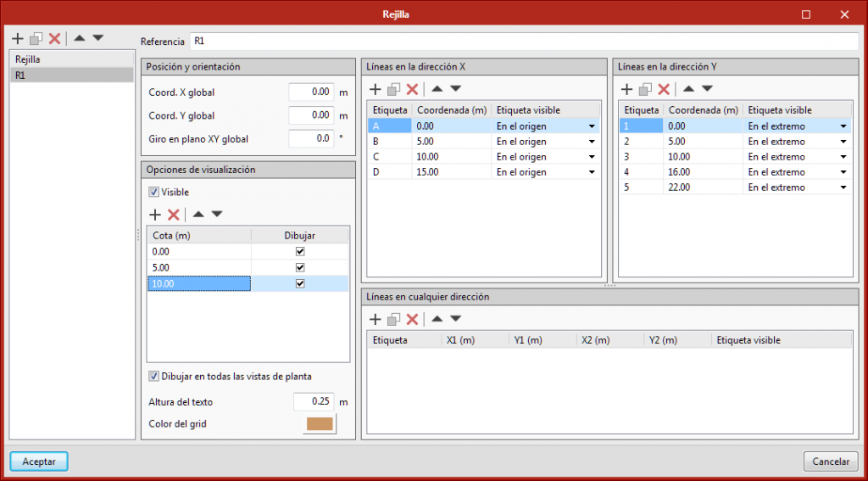868x481 pixels.
Task: Edit the Altura del texto field
Action: 315,402
